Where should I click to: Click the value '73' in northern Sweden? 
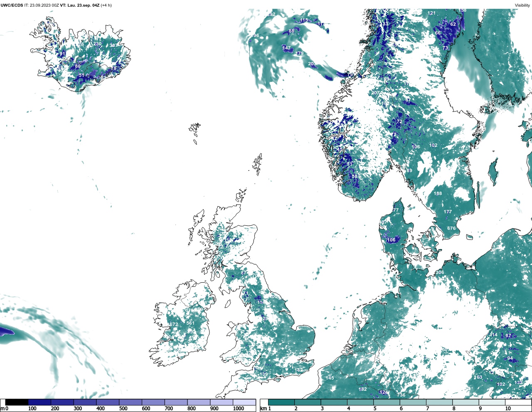[x=445, y=48]
